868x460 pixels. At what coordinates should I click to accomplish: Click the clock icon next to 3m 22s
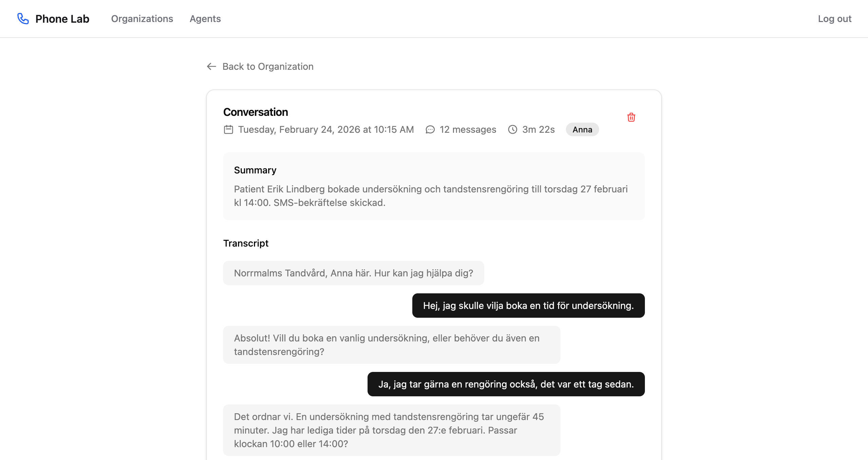tap(513, 129)
